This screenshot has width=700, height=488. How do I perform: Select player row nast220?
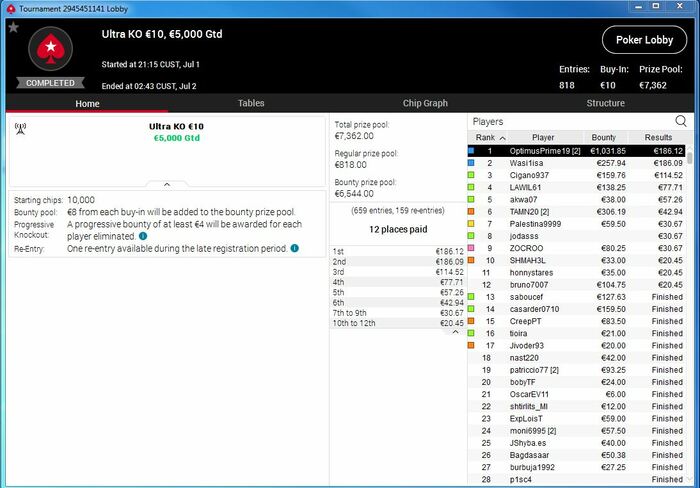point(576,358)
